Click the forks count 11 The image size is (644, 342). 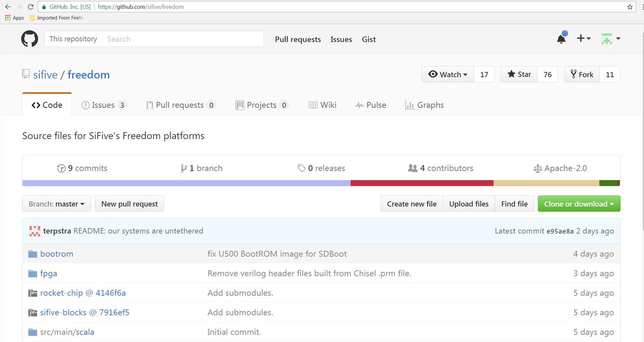click(x=610, y=75)
